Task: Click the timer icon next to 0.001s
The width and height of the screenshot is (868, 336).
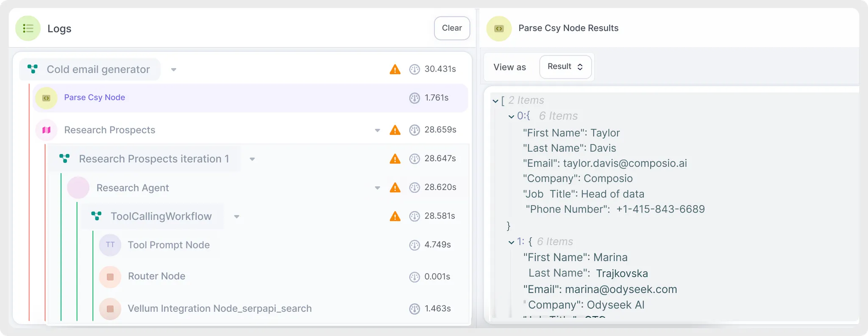Action: 415,277
